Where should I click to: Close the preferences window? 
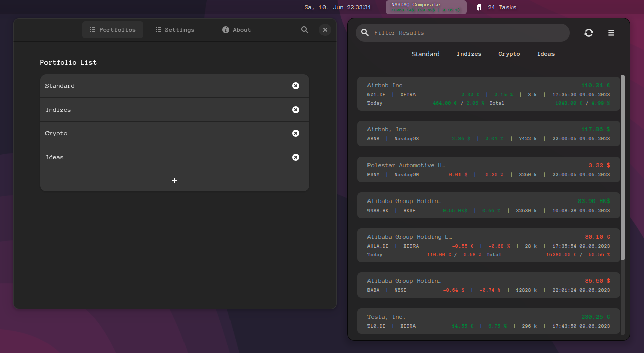coord(325,30)
